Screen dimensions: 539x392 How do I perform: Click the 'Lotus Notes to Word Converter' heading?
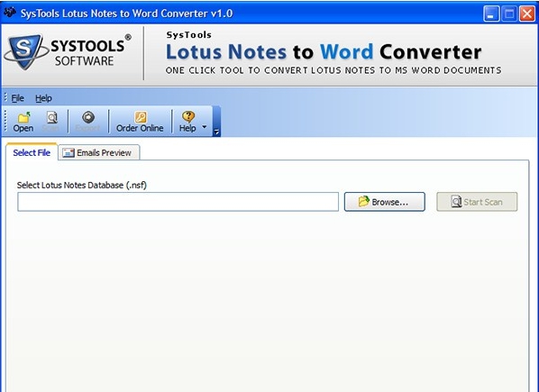tap(324, 52)
